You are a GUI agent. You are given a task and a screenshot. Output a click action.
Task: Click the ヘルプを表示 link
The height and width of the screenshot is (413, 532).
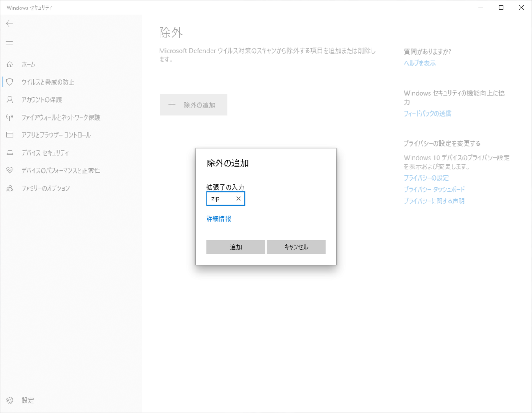pos(420,63)
